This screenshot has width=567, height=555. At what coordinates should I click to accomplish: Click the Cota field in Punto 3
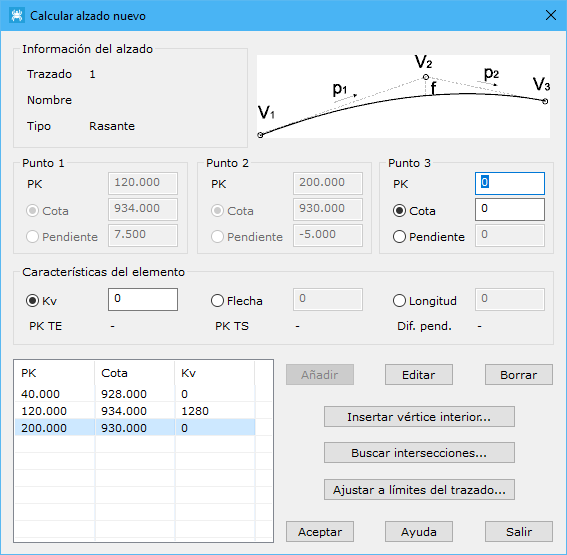(x=510, y=209)
